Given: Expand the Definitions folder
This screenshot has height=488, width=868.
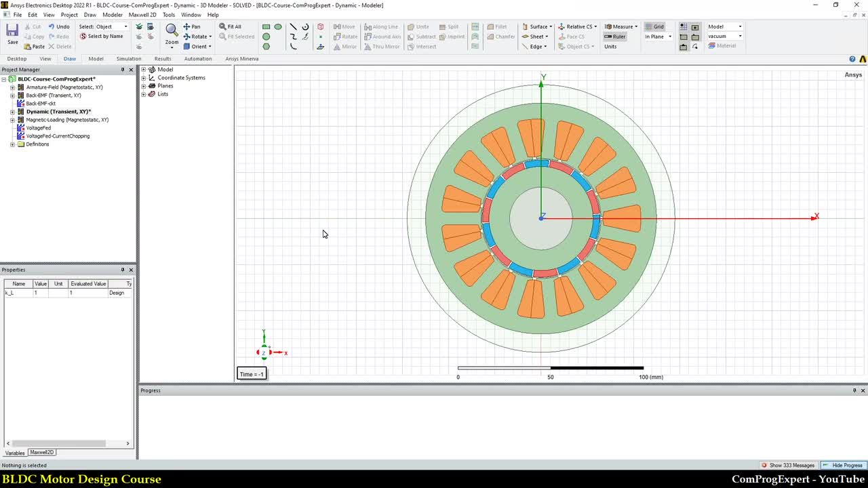Looking at the screenshot, I should (x=12, y=144).
